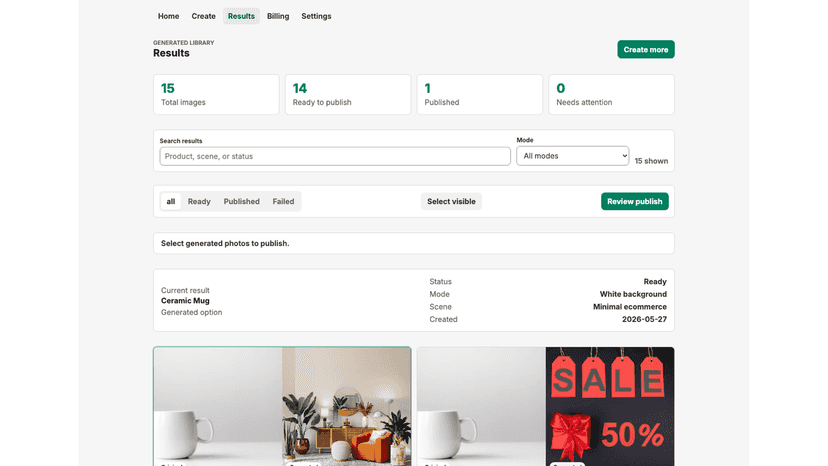Focus the Search results input field
Viewport: 828px width, 466px height.
tap(335, 156)
